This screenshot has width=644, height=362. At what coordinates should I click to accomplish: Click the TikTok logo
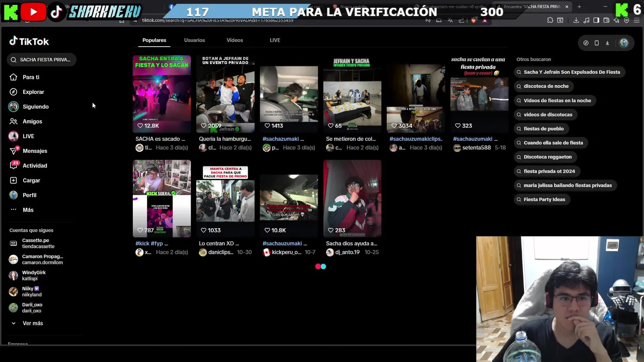click(29, 41)
